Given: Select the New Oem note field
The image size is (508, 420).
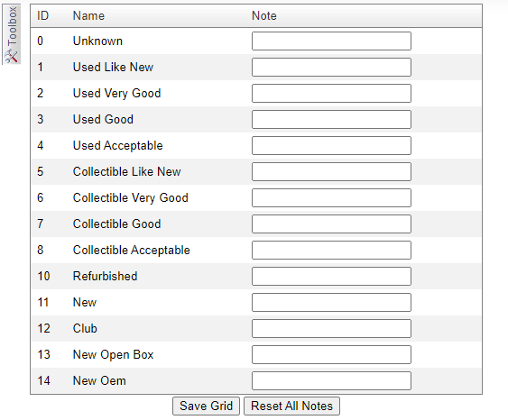Looking at the screenshot, I should pyautogui.click(x=331, y=381).
